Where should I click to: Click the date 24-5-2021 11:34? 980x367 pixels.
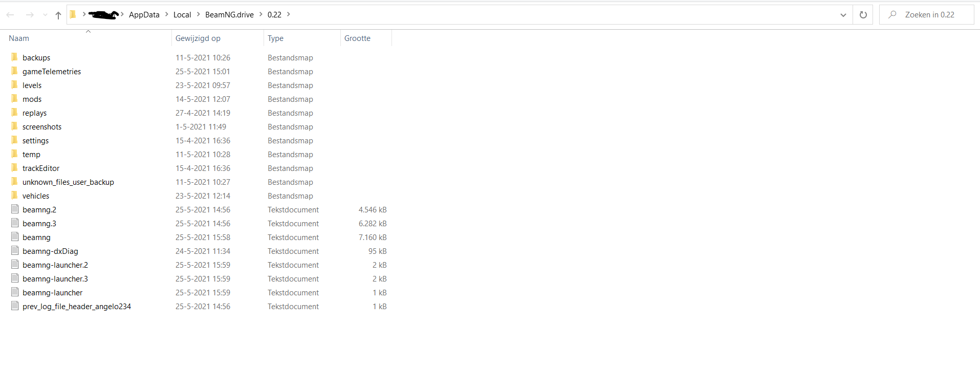203,251
